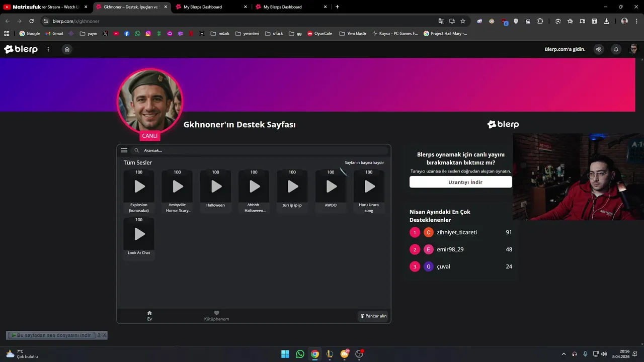Play the Look At Chat sound
The height and width of the screenshot is (362, 644).
tap(139, 234)
